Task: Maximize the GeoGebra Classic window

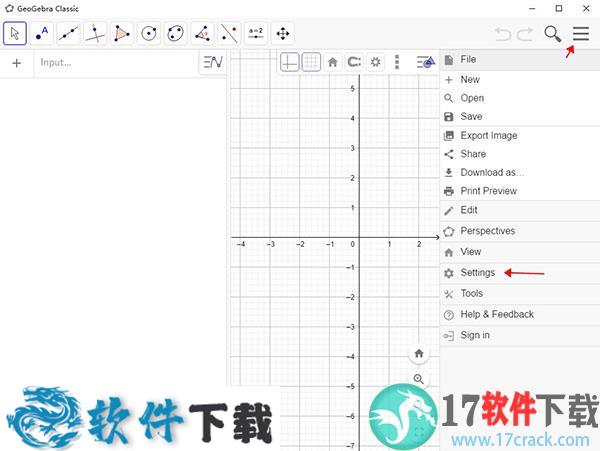Action: 559,8
